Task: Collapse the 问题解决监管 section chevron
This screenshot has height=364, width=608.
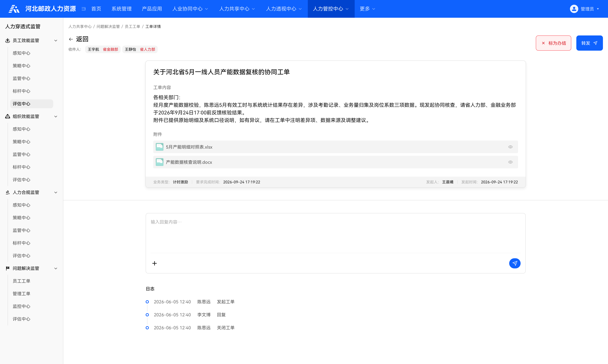Action: [56, 268]
